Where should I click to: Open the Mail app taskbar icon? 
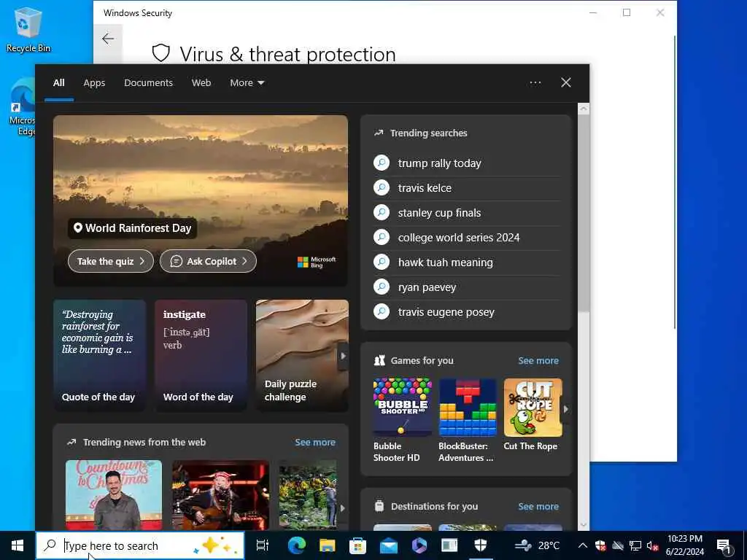click(x=389, y=545)
